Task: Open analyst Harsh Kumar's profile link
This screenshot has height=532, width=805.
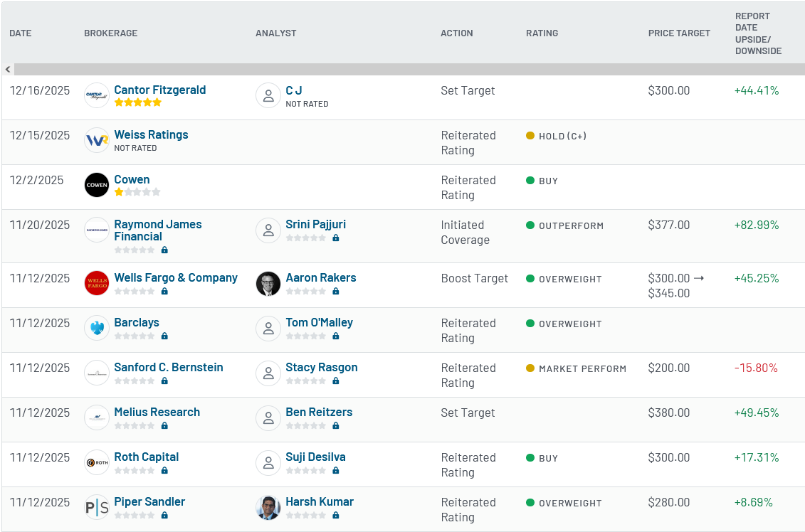Action: pos(320,501)
